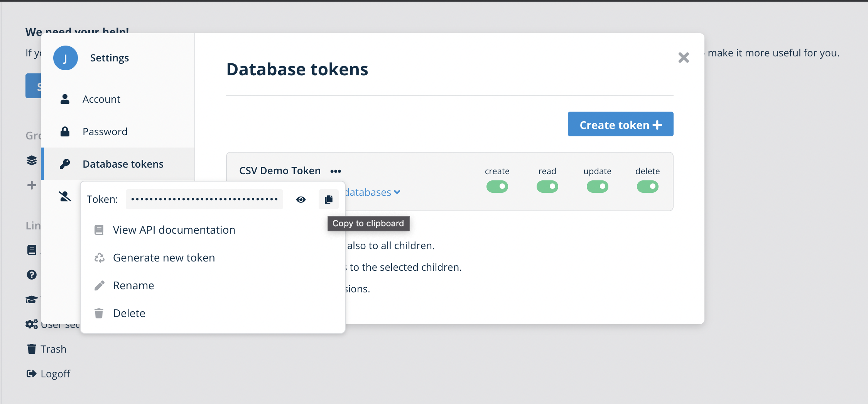This screenshot has width=868, height=404.
Task: Expand the databases dropdown chevron
Action: point(397,192)
